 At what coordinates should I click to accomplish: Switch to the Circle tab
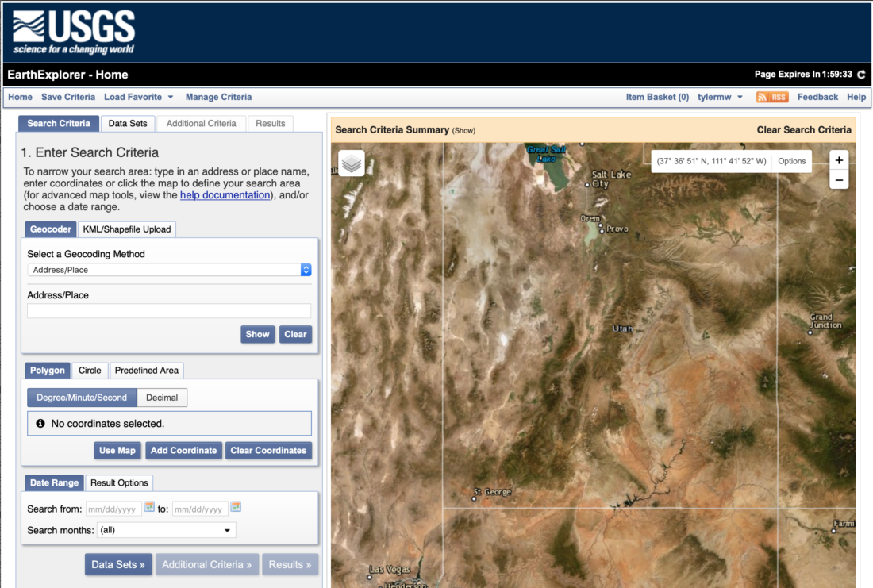point(90,371)
